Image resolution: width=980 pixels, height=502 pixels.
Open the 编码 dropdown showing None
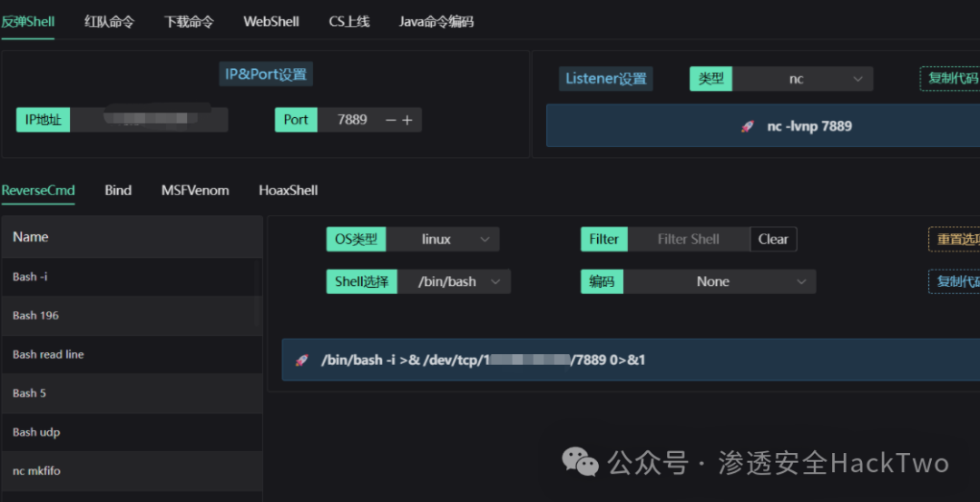point(720,281)
